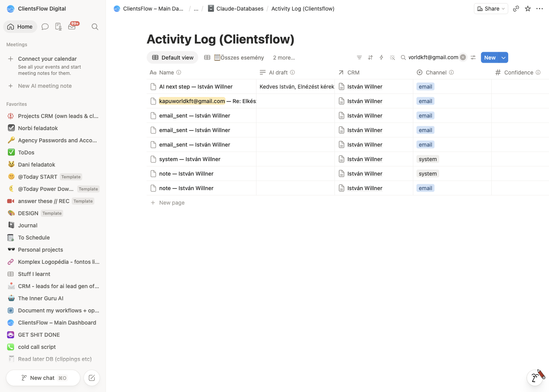Click the compose new page icon
Viewport: 549px width, 392px height.
pyautogui.click(x=92, y=378)
